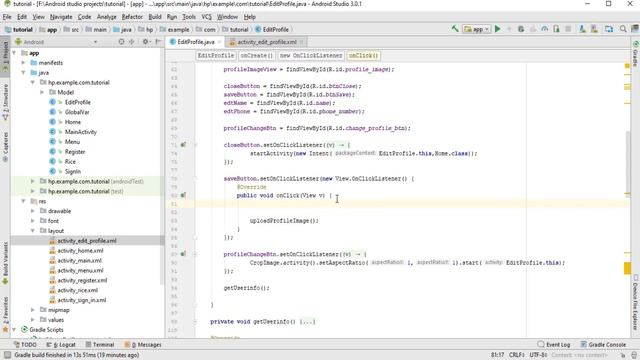
Task: Open the app run configuration dropdown
Action: coord(476,29)
